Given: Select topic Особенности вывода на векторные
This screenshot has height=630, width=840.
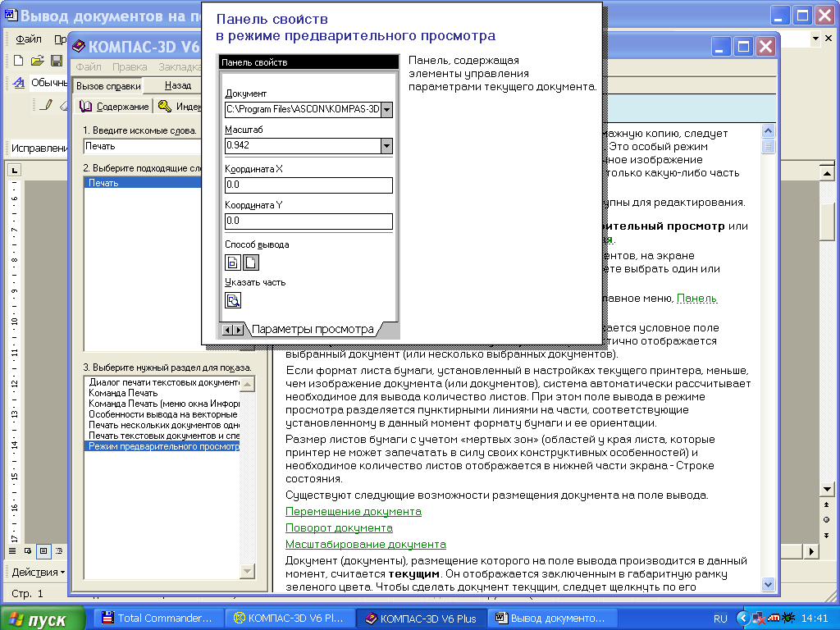Looking at the screenshot, I should [163, 414].
